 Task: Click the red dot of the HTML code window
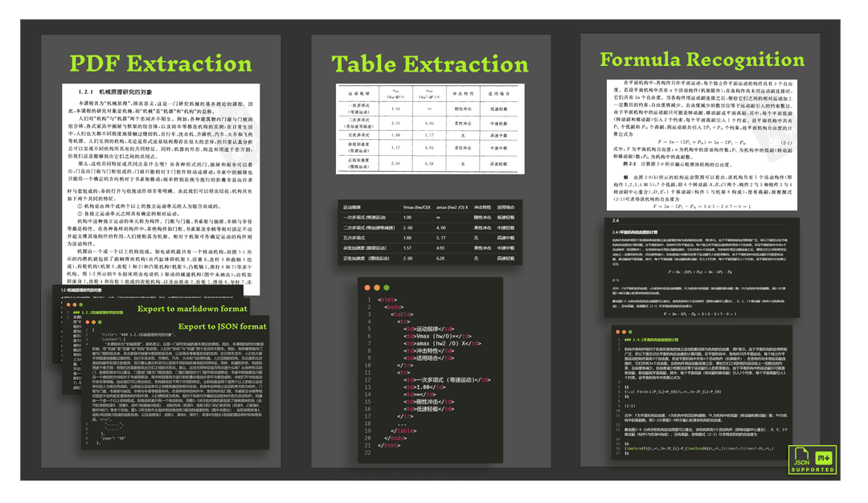tap(367, 288)
